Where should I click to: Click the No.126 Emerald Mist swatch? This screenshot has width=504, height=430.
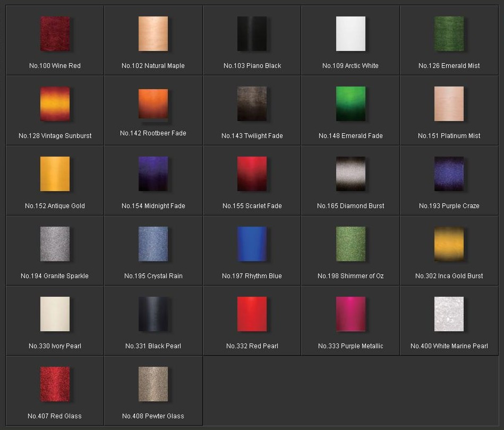[x=449, y=34]
